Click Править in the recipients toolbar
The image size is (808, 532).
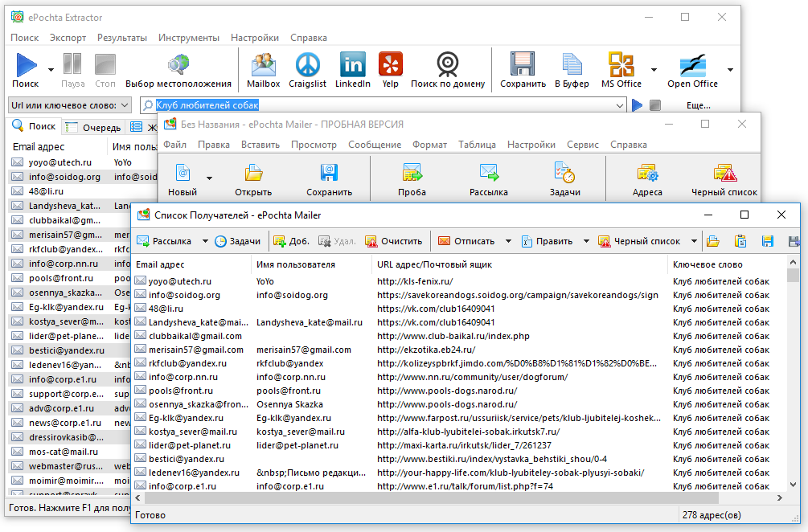548,241
